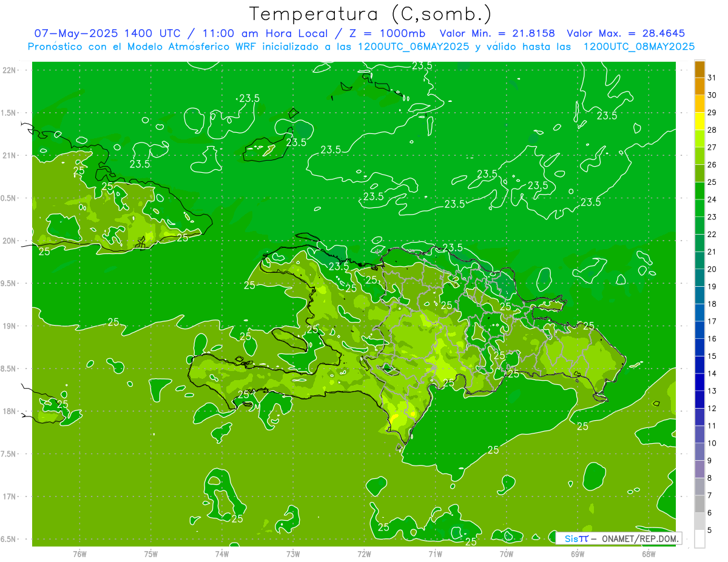This screenshot has width=728, height=562.
Task: Click the latitude label '20N'
Action: coord(8,241)
